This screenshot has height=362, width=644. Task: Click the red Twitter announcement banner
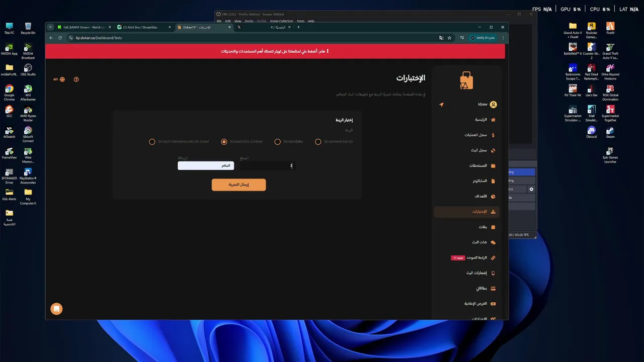[275, 51]
